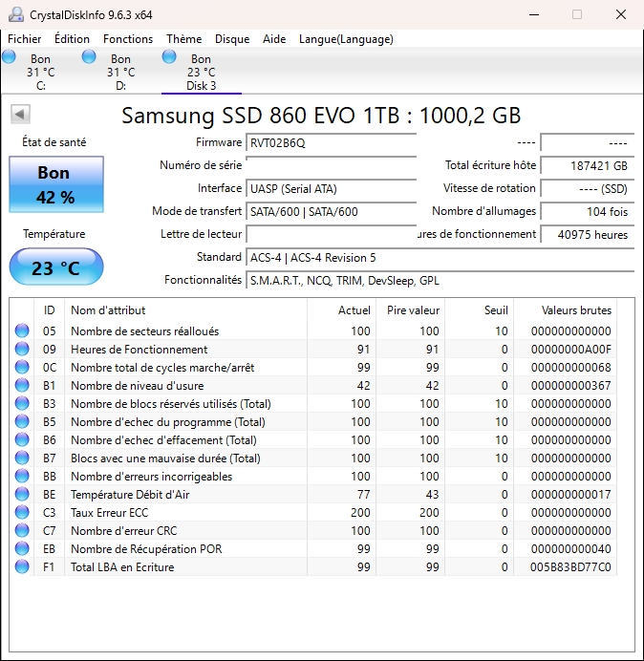Open the Fonctions menu
This screenshot has height=661, width=644.
pyautogui.click(x=128, y=39)
